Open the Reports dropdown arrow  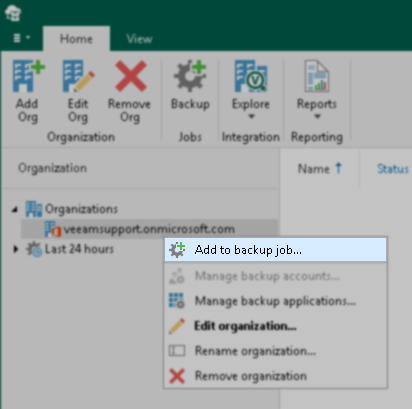[x=317, y=117]
